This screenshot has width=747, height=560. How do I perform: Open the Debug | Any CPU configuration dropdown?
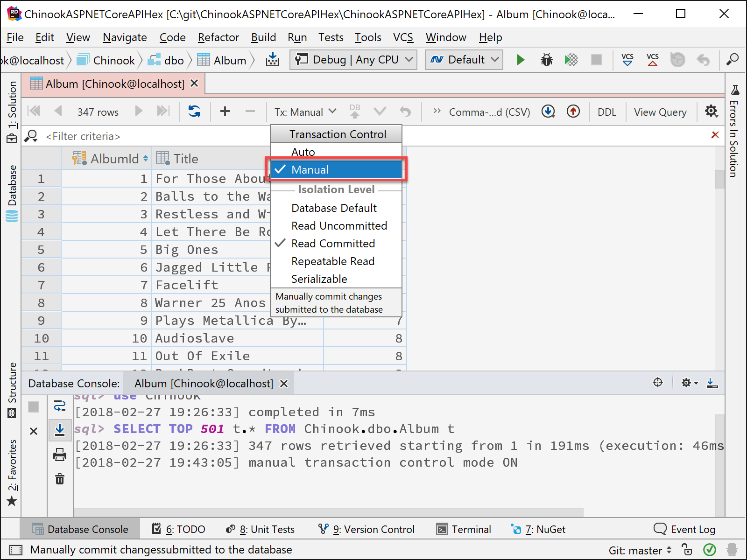click(x=353, y=60)
